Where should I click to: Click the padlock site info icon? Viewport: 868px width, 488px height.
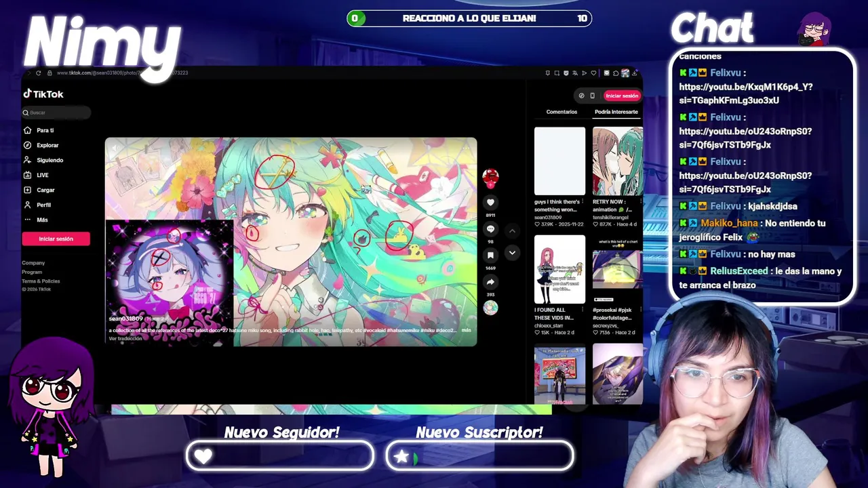coord(50,73)
